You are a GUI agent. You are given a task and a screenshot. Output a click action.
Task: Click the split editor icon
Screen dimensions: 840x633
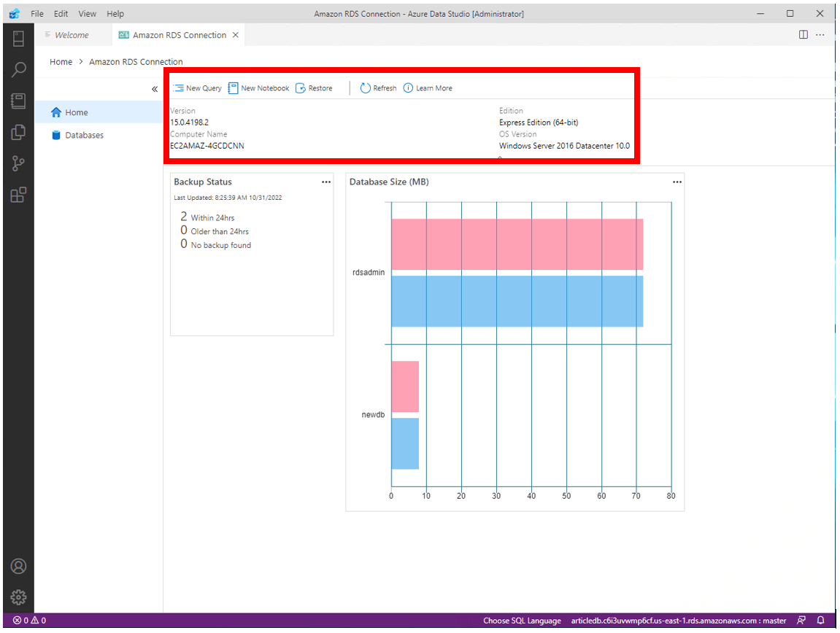coord(803,35)
